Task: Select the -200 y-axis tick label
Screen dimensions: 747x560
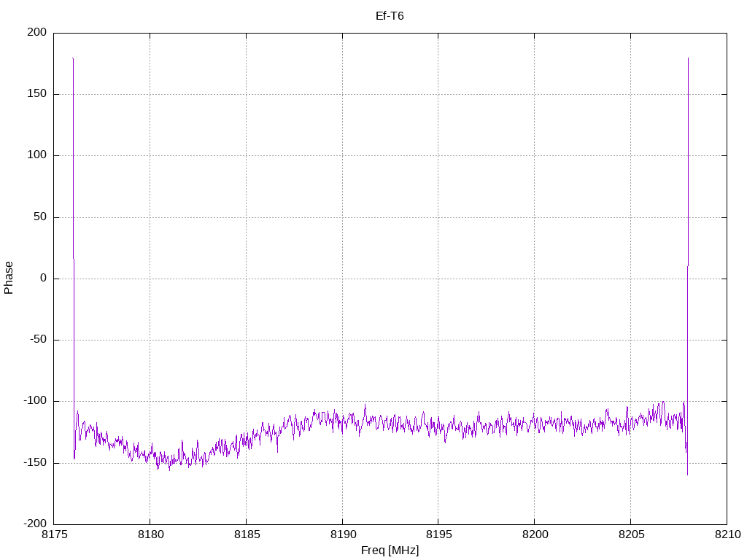Action: pyautogui.click(x=34, y=524)
